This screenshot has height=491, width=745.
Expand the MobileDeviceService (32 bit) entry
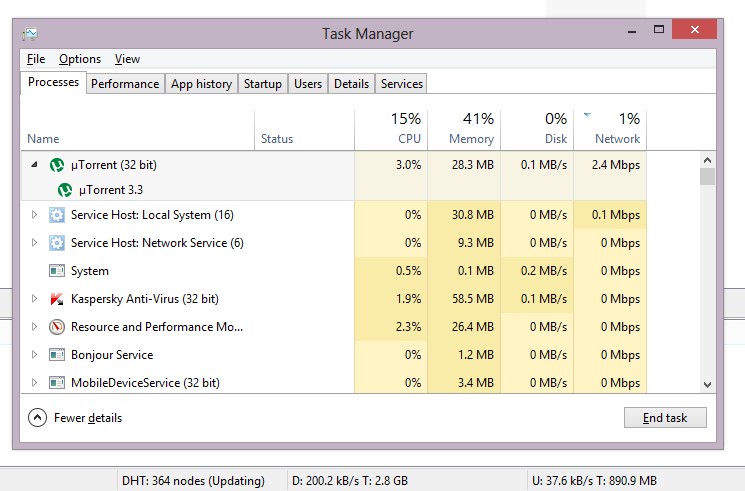click(x=34, y=383)
